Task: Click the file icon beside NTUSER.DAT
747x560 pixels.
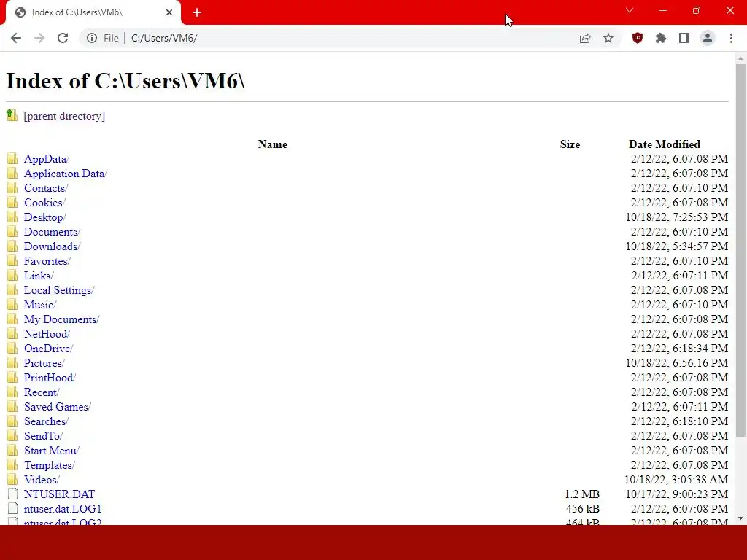Action: [x=13, y=494]
